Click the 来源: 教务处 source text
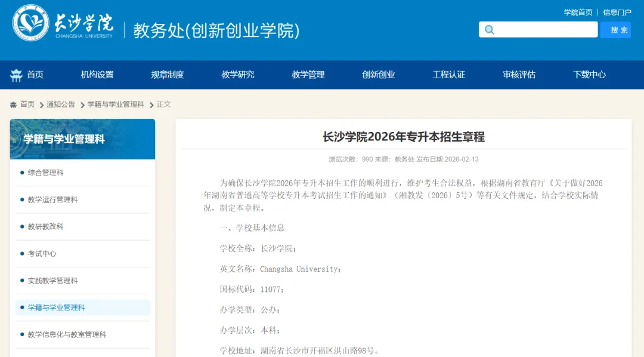This screenshot has width=644, height=357. (395, 159)
